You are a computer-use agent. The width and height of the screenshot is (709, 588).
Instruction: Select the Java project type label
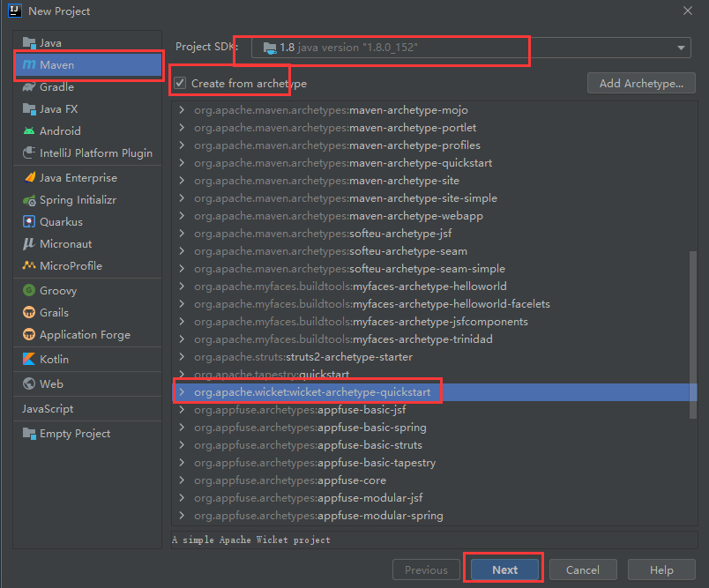50,43
